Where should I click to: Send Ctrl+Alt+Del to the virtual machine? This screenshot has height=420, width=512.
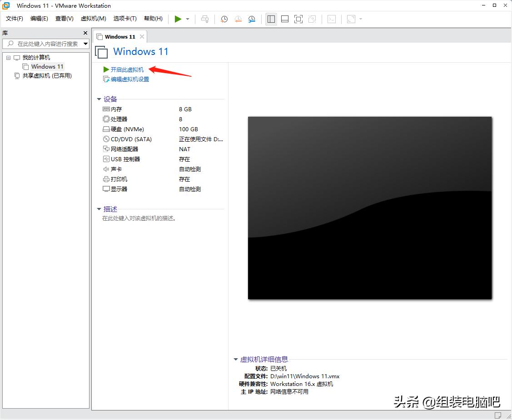[205, 19]
